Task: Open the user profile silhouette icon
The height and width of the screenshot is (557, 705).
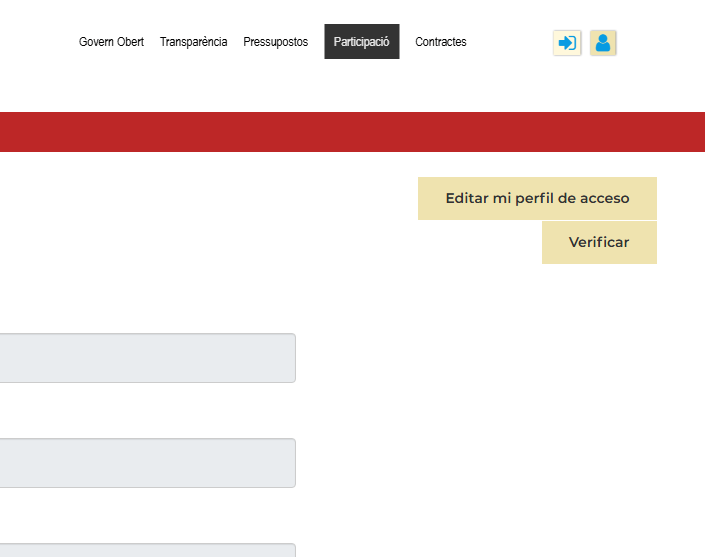Action: (x=603, y=43)
